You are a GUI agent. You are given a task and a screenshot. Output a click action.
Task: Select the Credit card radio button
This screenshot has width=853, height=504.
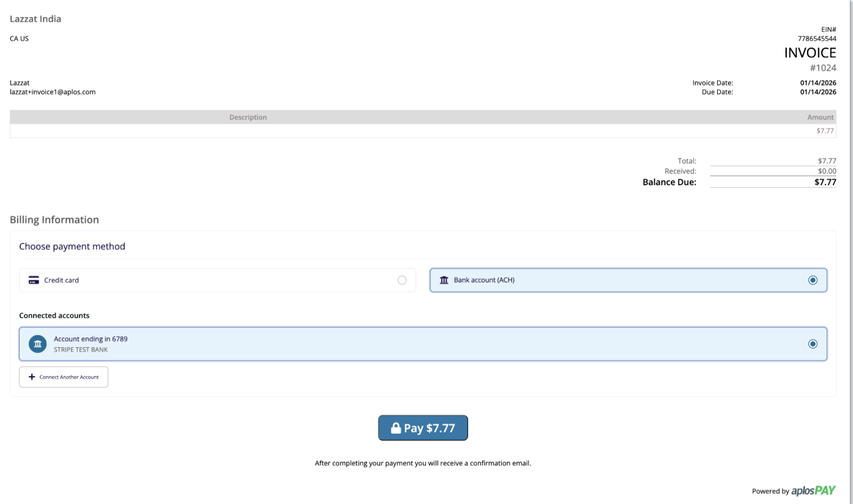402,280
